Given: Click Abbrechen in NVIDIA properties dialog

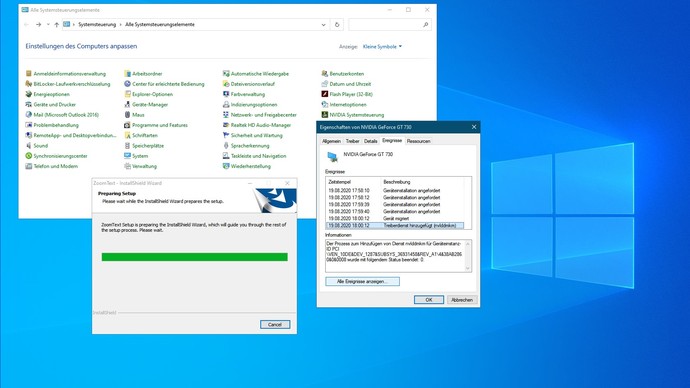Looking at the screenshot, I should [x=462, y=300].
